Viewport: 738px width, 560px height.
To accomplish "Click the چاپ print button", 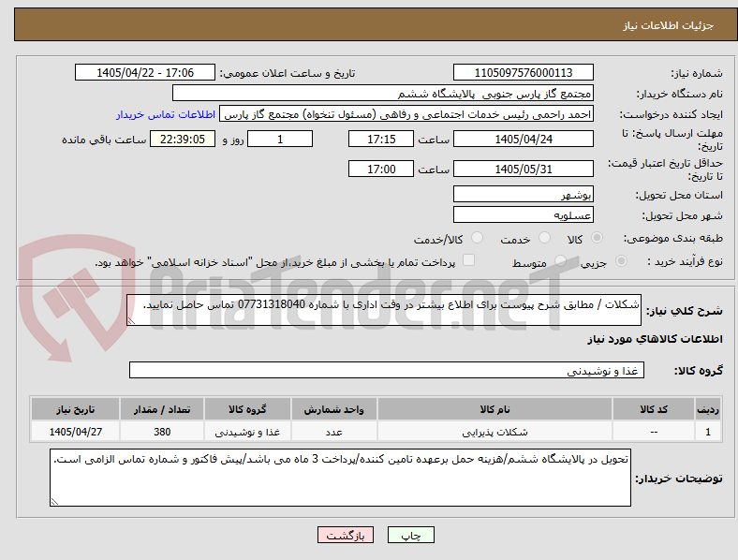I will click(411, 535).
